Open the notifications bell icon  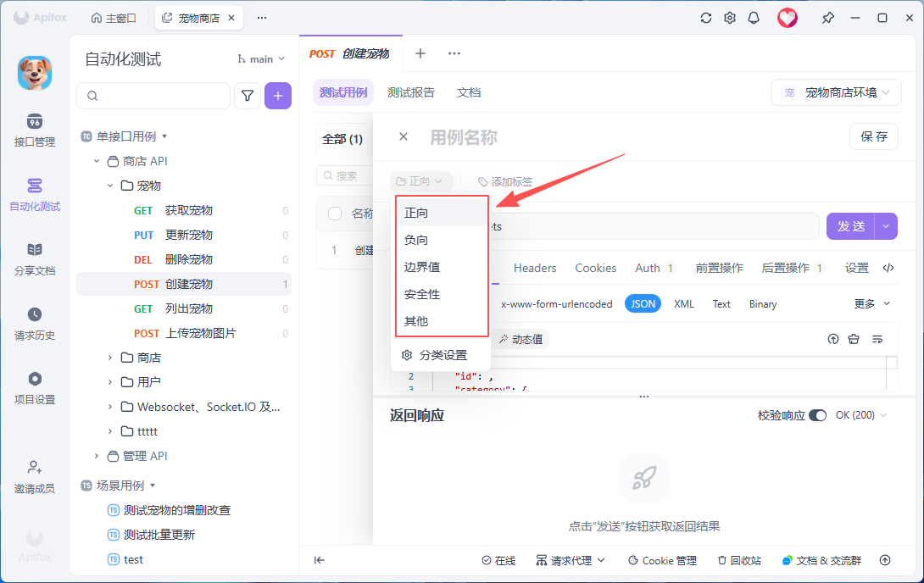tap(754, 18)
